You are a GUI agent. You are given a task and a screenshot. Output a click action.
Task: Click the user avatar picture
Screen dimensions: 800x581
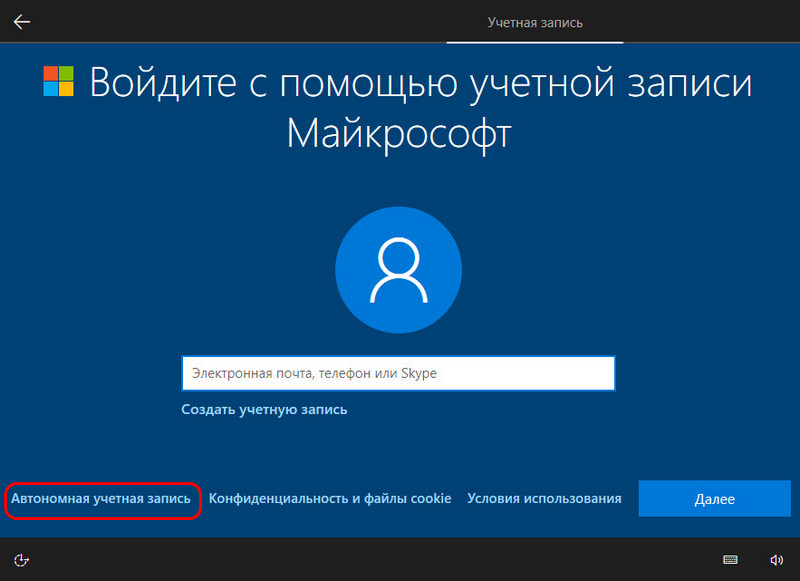point(398,270)
